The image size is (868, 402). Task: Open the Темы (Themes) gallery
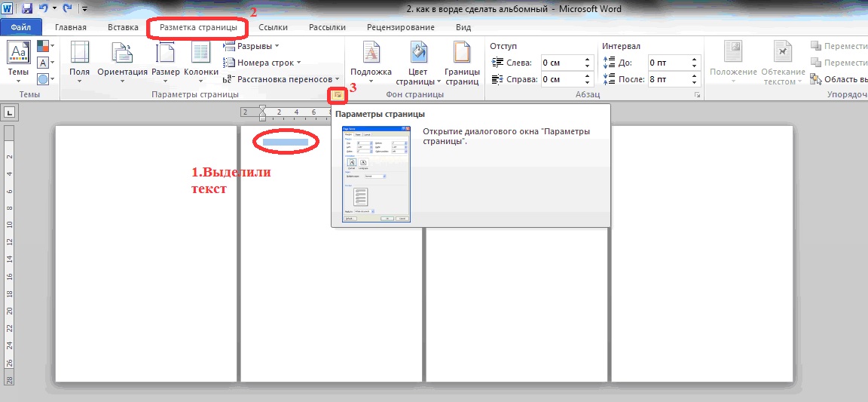point(18,62)
